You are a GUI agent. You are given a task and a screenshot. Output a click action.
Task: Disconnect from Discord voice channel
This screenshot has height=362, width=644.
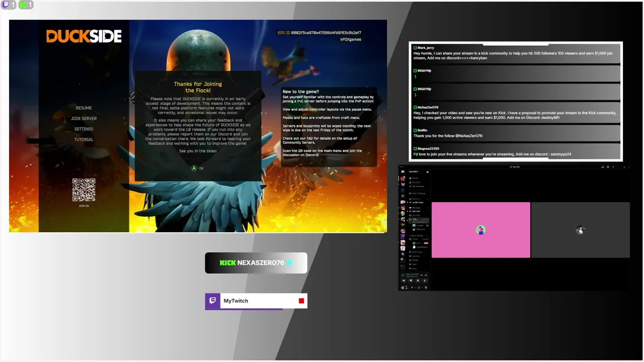pos(426,275)
